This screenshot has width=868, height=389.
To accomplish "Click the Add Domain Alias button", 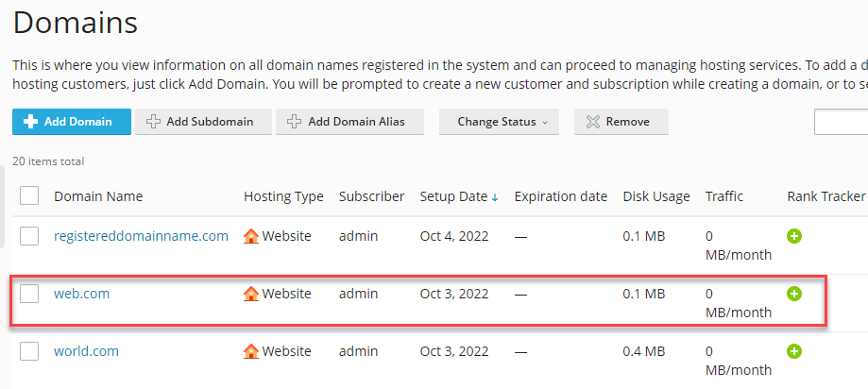I will tap(349, 122).
